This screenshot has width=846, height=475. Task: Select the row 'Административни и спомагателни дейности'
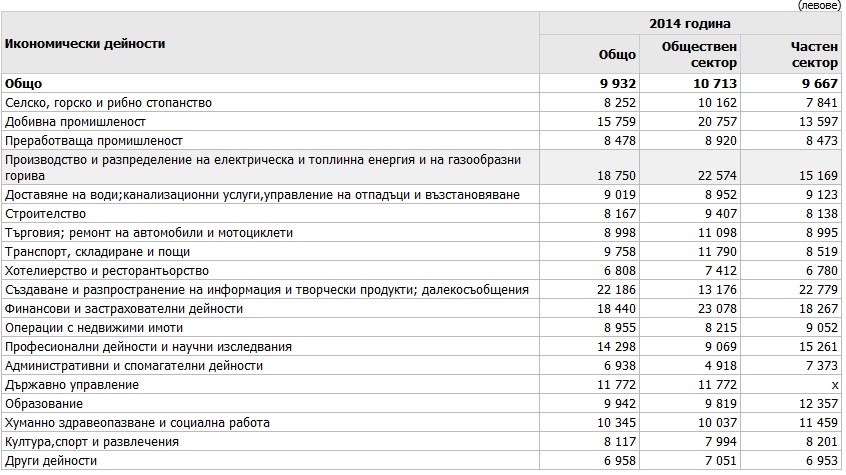click(421, 365)
